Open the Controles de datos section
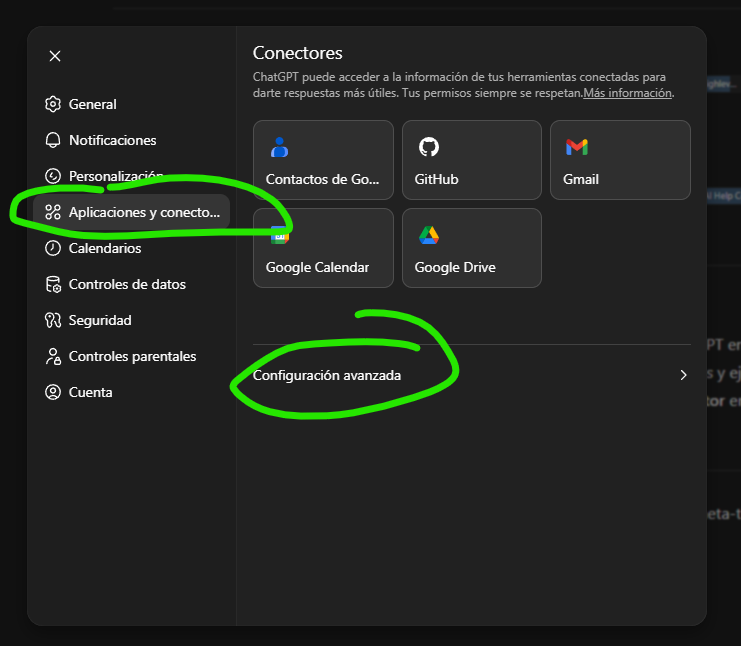Viewport: 741px width, 646px height. pos(131,284)
